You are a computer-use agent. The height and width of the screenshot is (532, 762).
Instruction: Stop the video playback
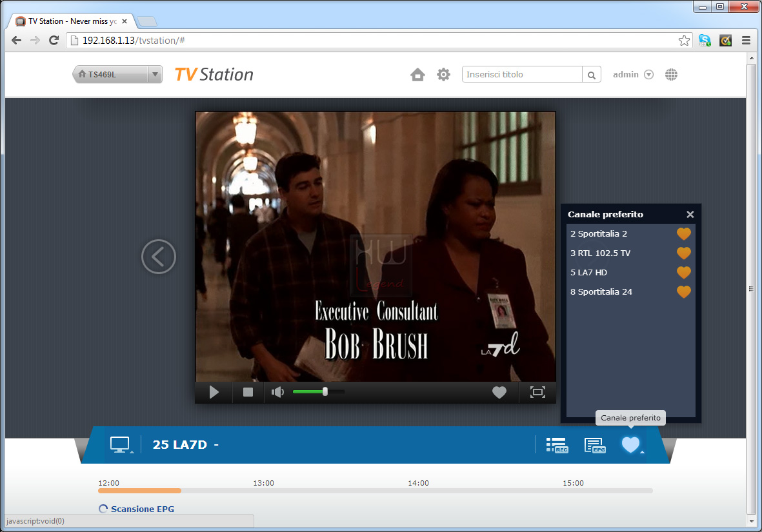(x=248, y=391)
